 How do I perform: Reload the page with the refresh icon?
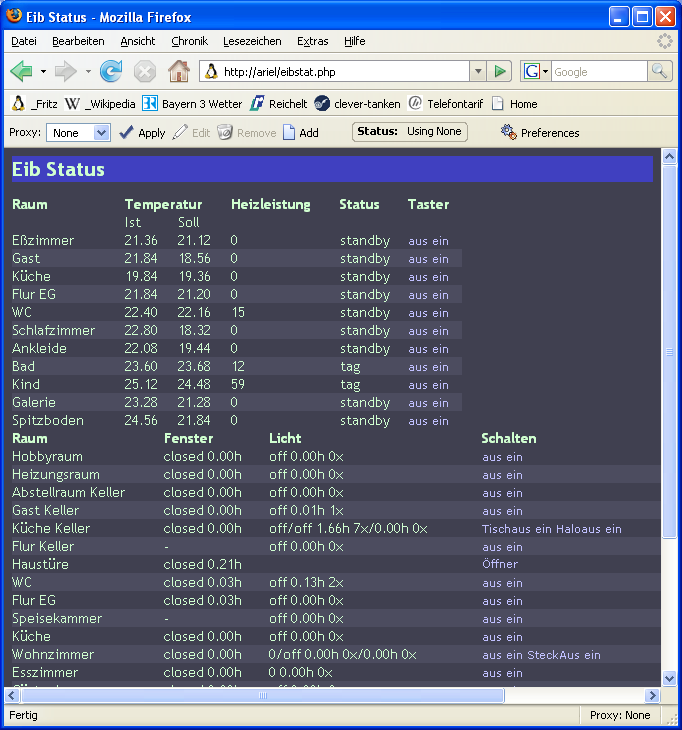(111, 71)
